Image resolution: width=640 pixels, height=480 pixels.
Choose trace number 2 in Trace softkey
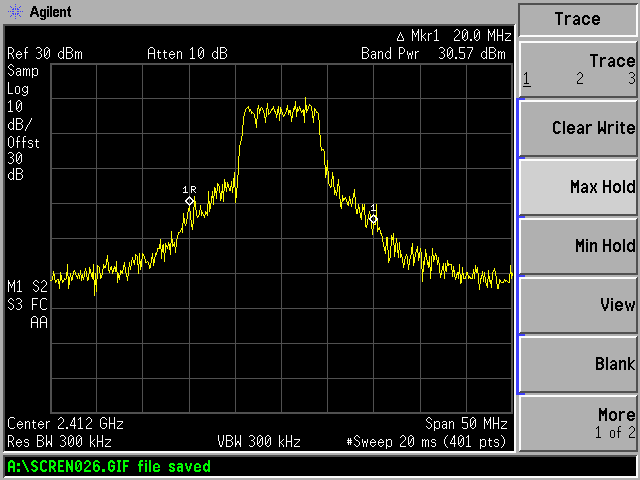[x=579, y=79]
